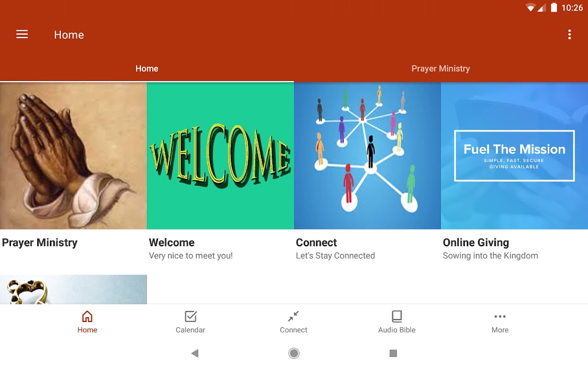Click the Online Giving title text

(476, 242)
